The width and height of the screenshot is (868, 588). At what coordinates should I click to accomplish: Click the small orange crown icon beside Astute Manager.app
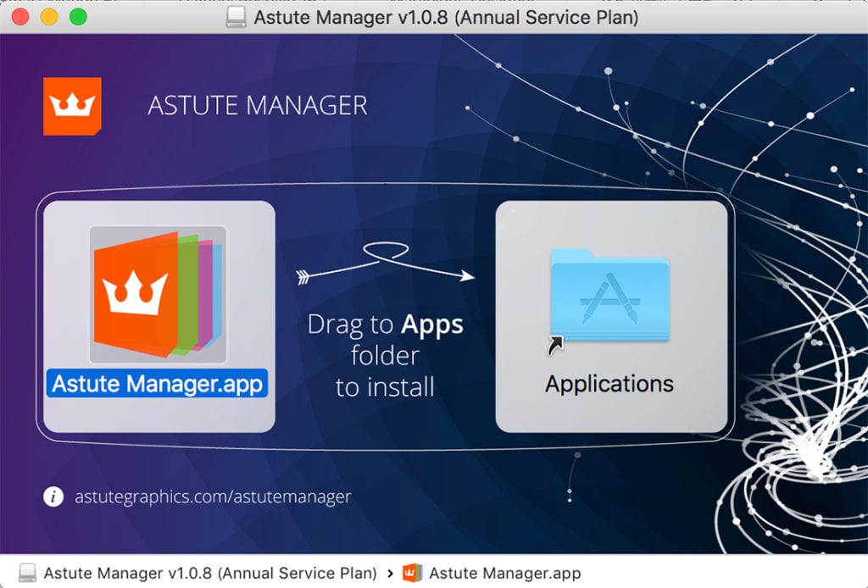tap(412, 572)
